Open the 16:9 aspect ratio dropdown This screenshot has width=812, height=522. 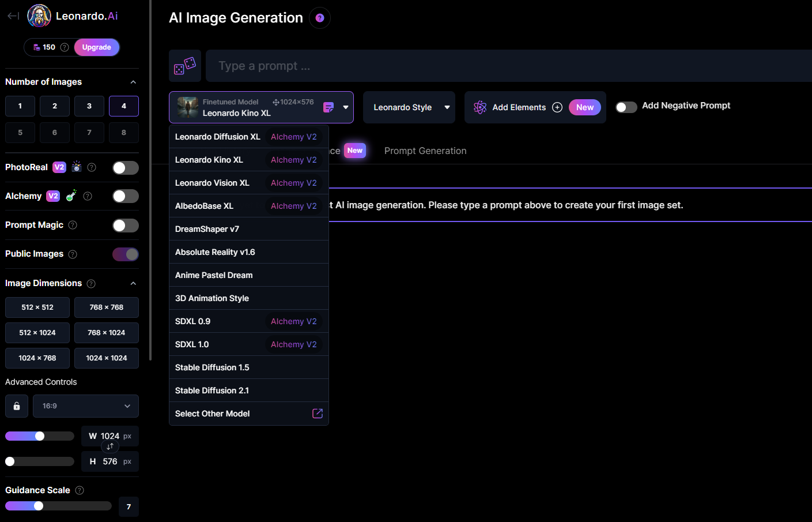point(86,406)
